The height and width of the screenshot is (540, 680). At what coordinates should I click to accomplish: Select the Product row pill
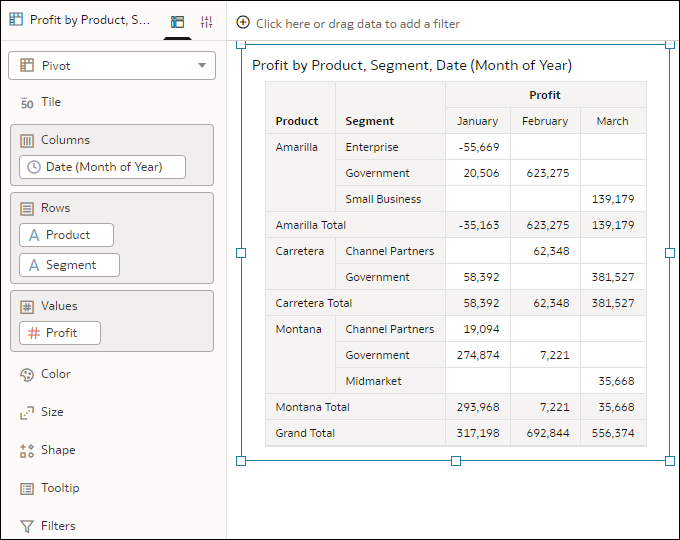click(x=67, y=235)
